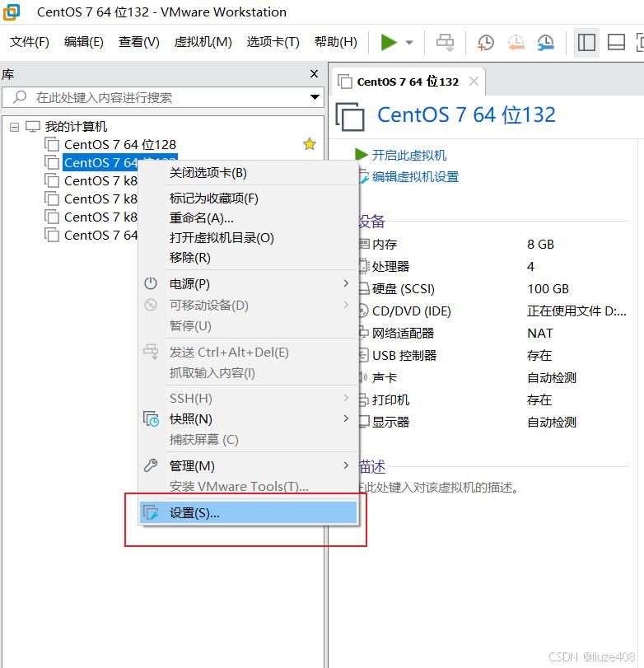Choose 重命名(A)... in context menu

click(x=249, y=218)
